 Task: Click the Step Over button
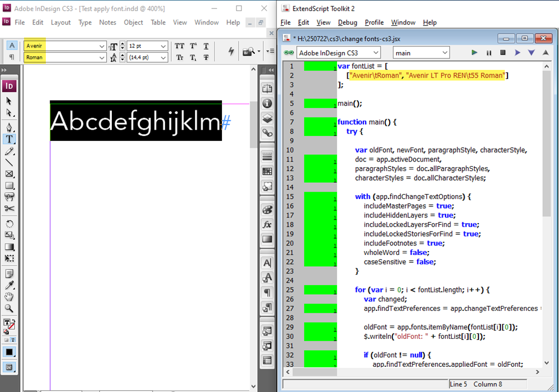[517, 53]
